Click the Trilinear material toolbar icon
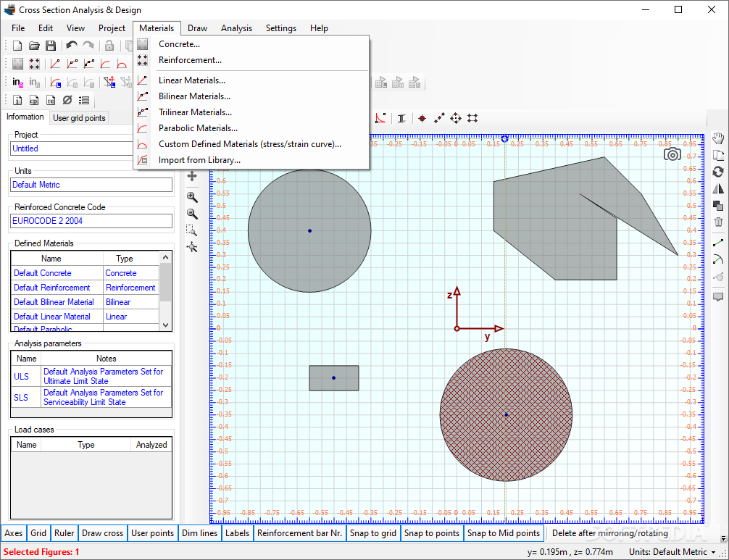The width and height of the screenshot is (729, 560). point(89,64)
